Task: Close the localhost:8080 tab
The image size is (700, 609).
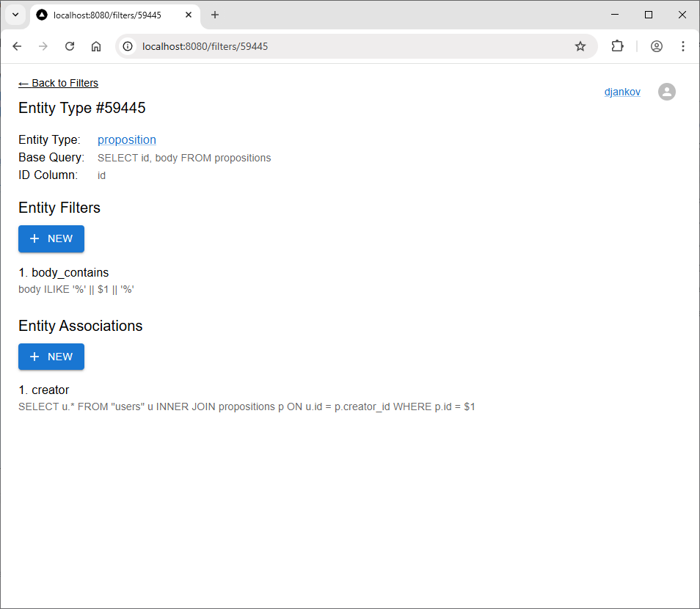Action: click(190, 15)
